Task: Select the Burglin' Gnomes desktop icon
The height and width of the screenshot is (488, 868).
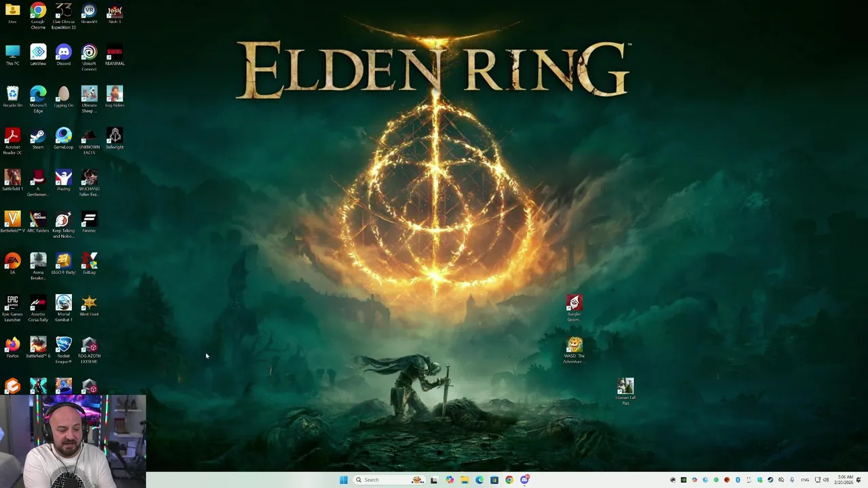Action: click(574, 308)
